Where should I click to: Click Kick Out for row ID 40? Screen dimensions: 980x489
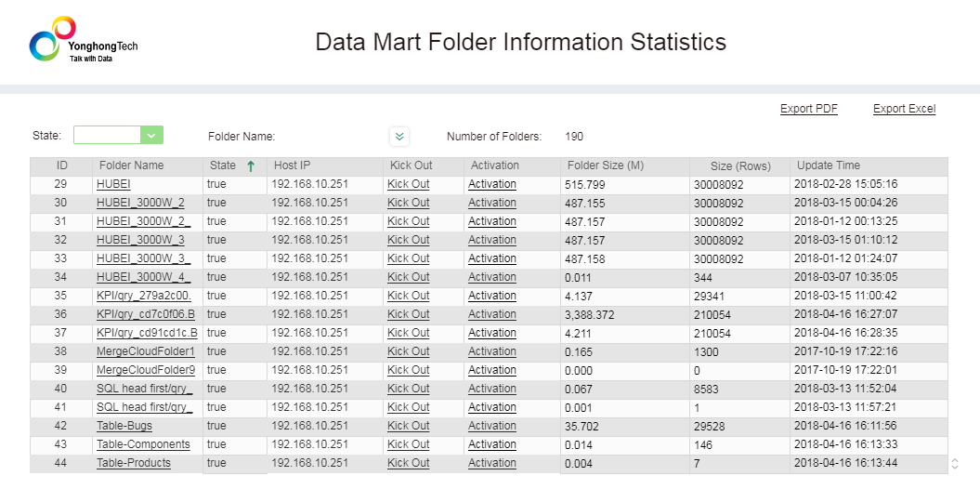click(408, 389)
